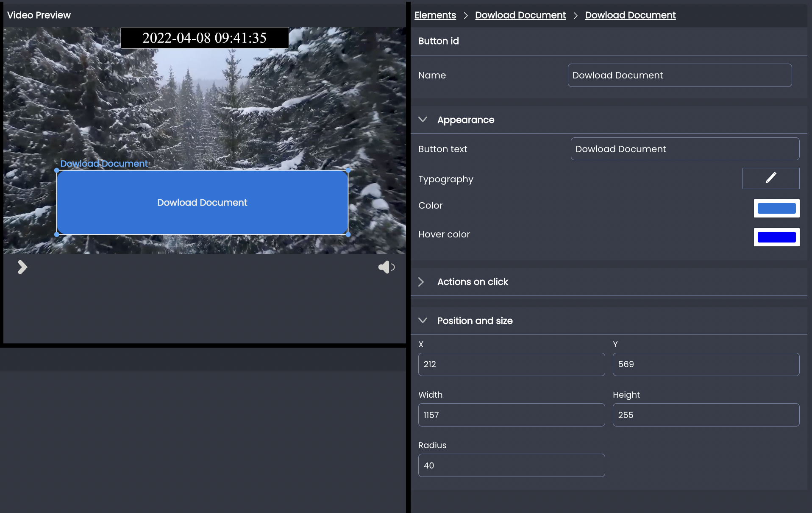Click the Height field
This screenshot has width=812, height=513.
click(706, 415)
